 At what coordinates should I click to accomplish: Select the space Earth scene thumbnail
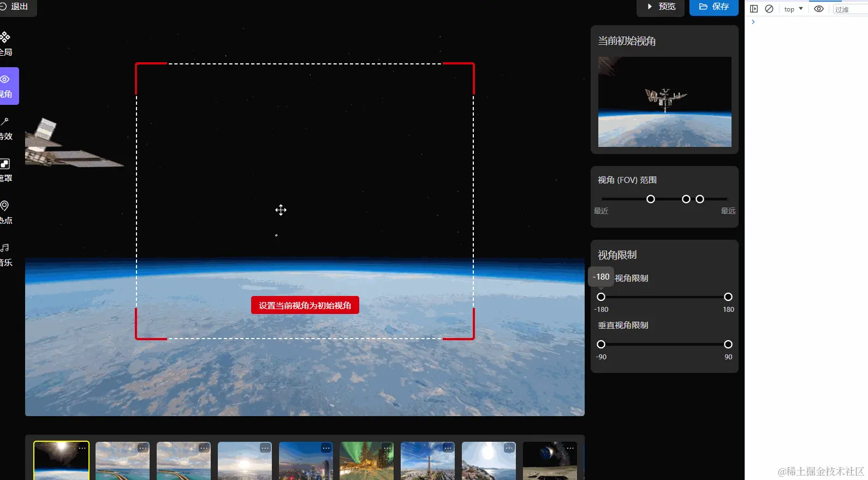coord(61,461)
